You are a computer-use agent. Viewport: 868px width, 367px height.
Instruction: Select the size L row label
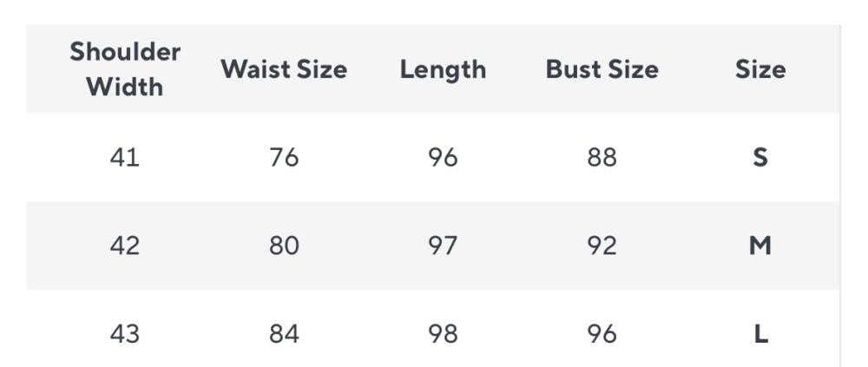click(760, 334)
